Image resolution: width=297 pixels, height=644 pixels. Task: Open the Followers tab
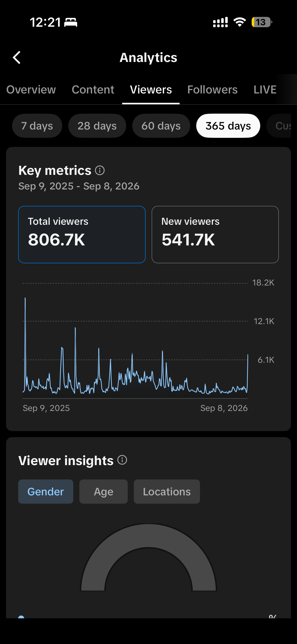pyautogui.click(x=212, y=90)
